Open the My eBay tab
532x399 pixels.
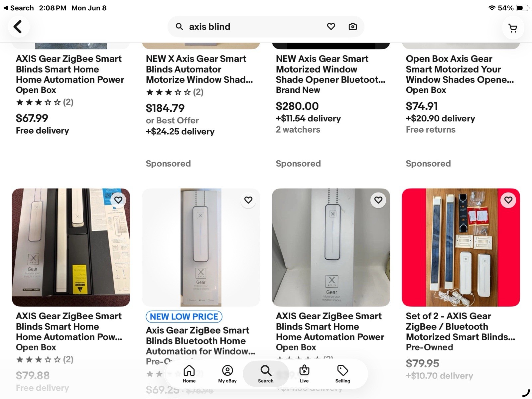tap(227, 374)
